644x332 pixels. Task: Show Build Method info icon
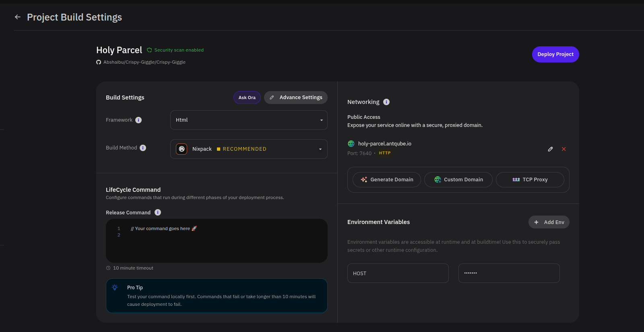click(143, 148)
